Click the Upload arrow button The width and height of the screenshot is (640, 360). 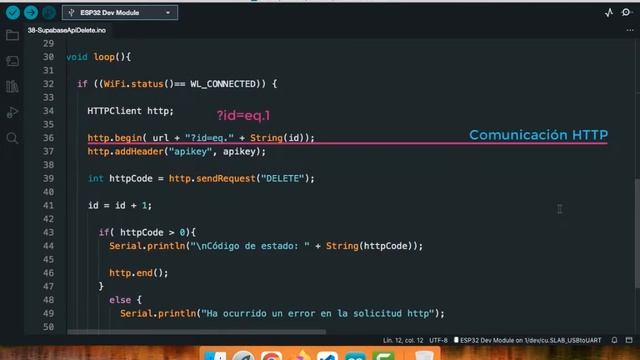31,13
